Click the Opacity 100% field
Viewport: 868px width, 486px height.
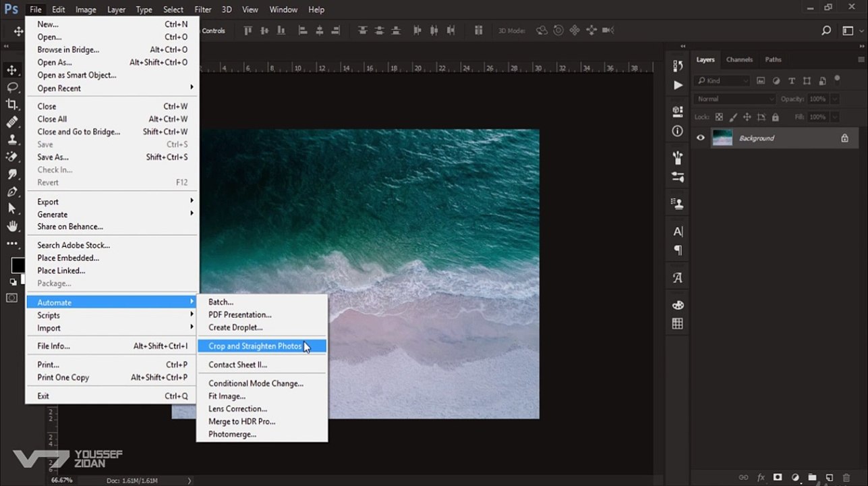(x=817, y=99)
